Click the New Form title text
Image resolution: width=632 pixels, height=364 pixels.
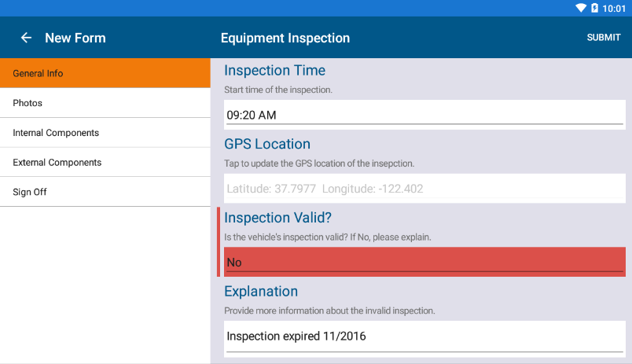coord(75,38)
